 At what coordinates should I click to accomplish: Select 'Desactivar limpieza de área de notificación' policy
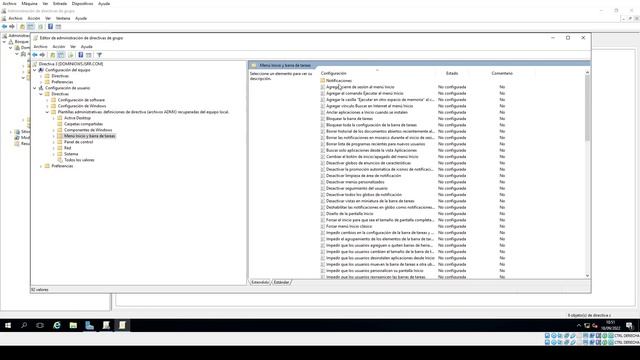click(363, 176)
